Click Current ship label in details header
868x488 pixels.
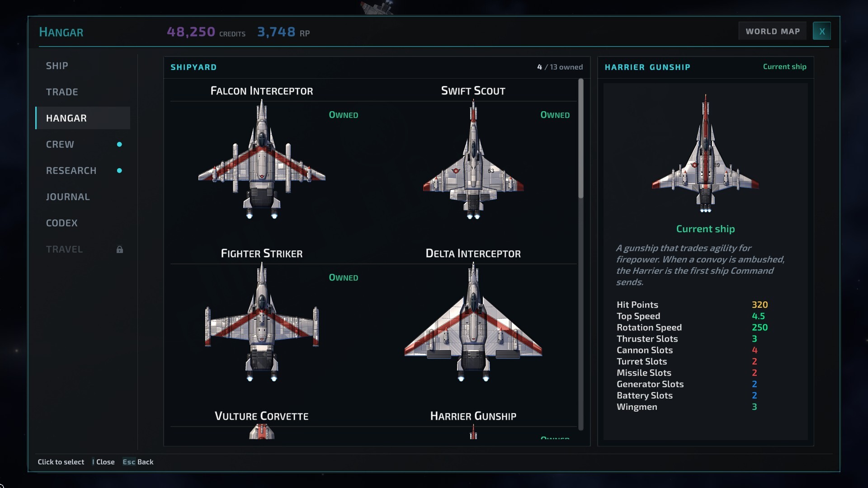click(x=784, y=66)
